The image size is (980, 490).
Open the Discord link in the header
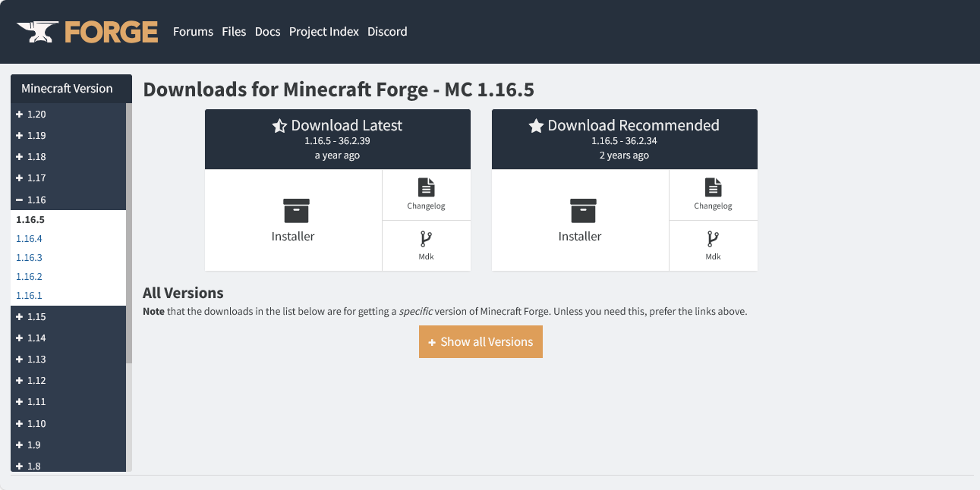point(387,32)
